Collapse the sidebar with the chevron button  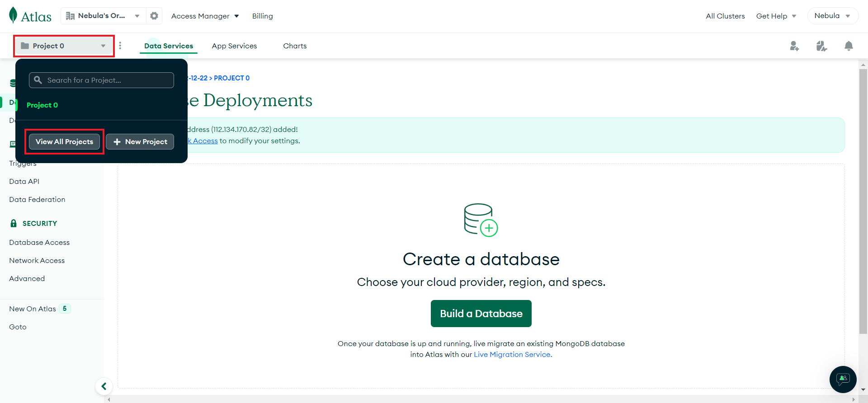(x=104, y=386)
